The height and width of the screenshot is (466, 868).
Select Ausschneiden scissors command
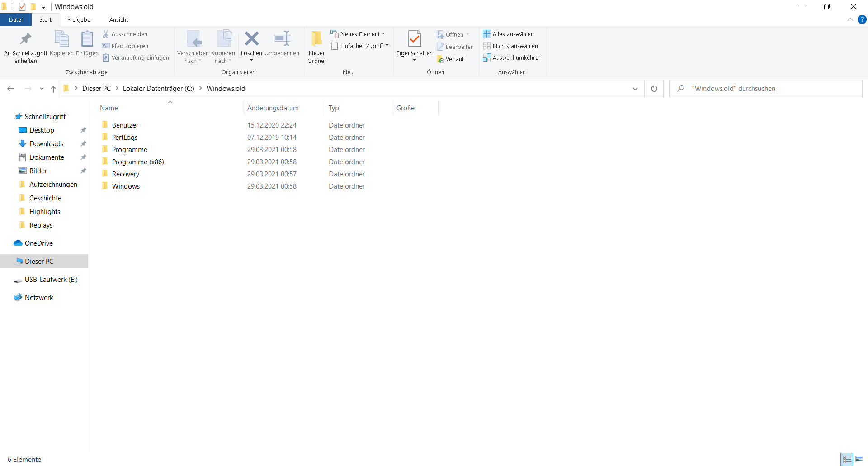pos(125,34)
